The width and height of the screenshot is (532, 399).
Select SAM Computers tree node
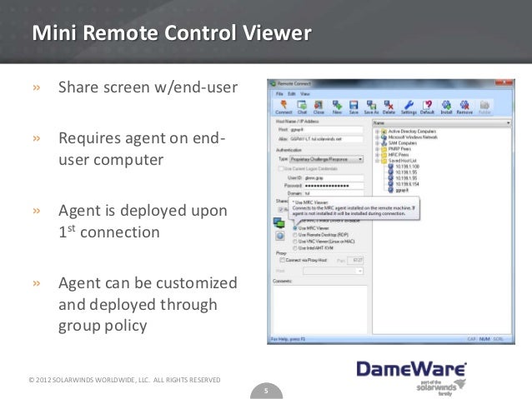[x=399, y=143]
